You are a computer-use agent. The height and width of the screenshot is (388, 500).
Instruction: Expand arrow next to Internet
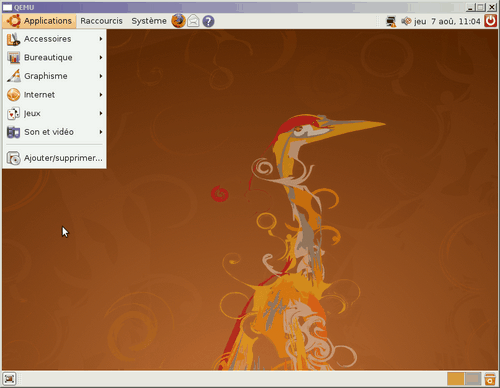point(100,95)
